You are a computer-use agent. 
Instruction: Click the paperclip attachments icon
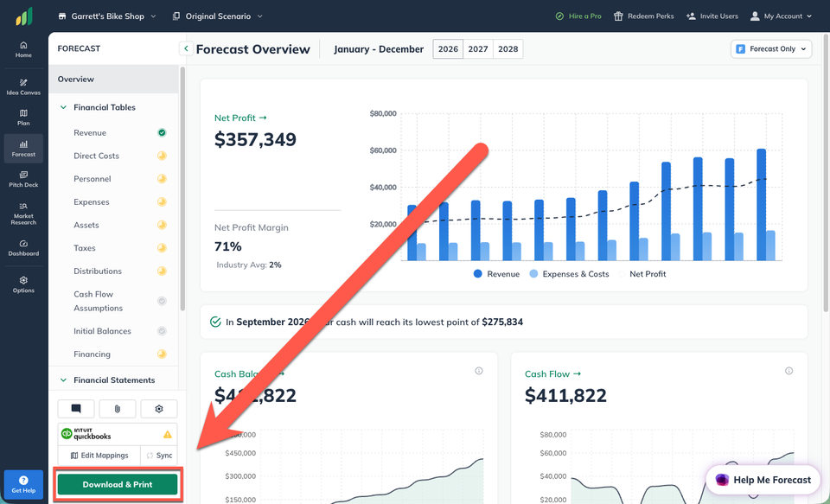(118, 409)
